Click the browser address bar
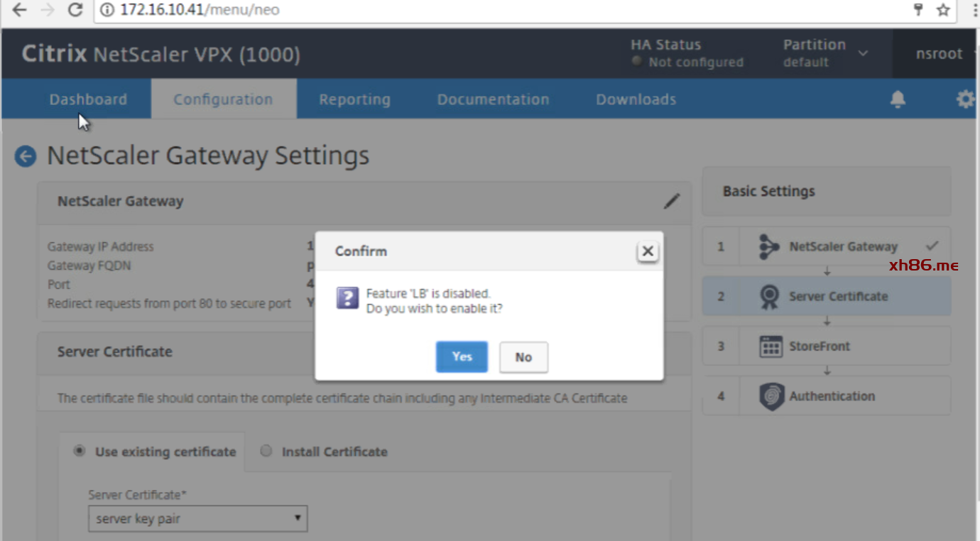Screen dimensions: 980x541 tap(497, 10)
